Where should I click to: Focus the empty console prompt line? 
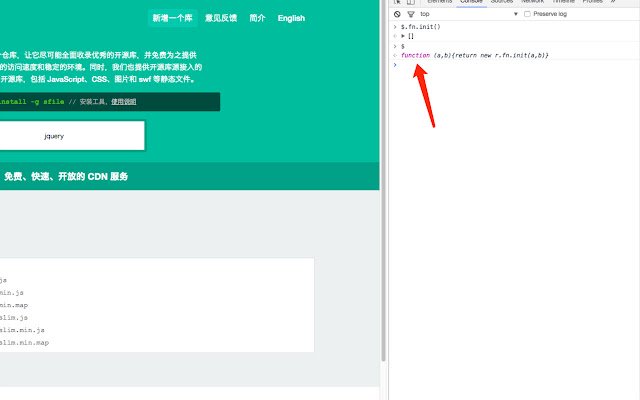coord(514,64)
